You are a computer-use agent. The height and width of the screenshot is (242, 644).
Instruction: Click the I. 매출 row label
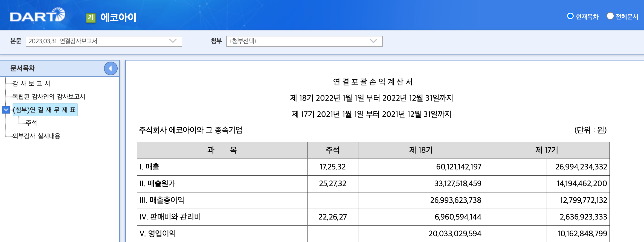click(149, 167)
